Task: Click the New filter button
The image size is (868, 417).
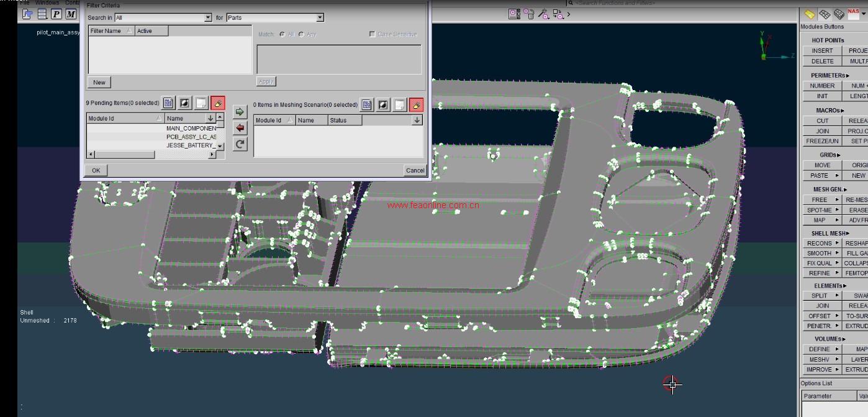Action: click(99, 82)
